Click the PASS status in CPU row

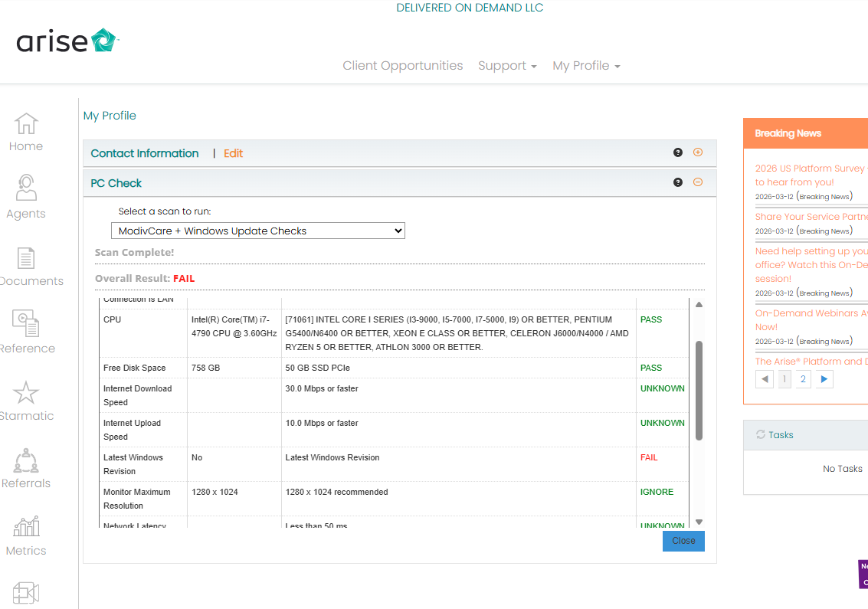[x=651, y=319]
